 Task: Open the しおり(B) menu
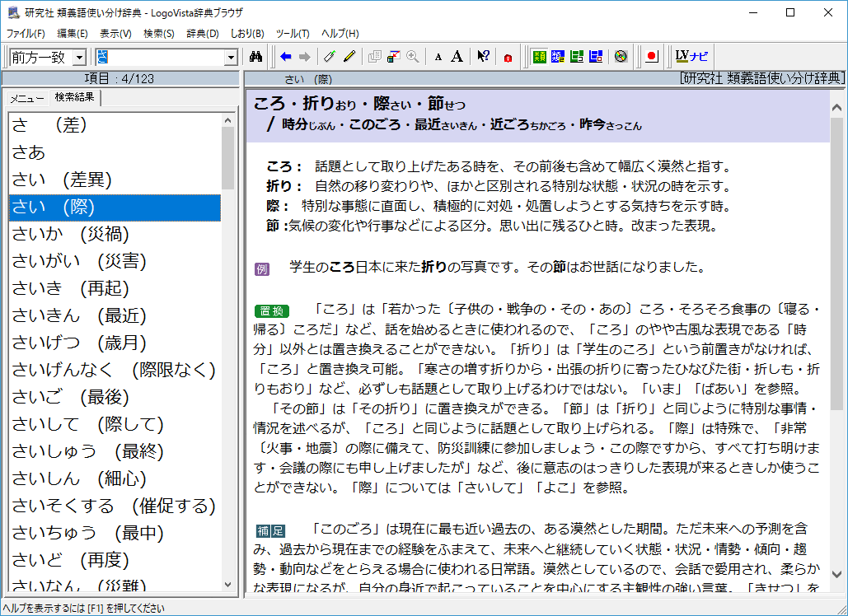pyautogui.click(x=247, y=34)
